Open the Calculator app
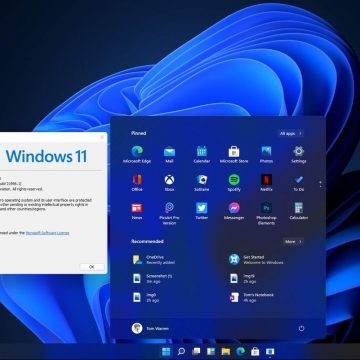The height and width of the screenshot is (360, 360). [299, 211]
